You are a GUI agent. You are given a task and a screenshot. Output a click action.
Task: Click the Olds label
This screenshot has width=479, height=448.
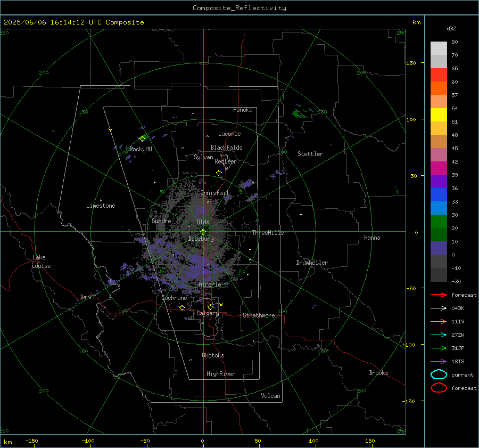pos(203,222)
